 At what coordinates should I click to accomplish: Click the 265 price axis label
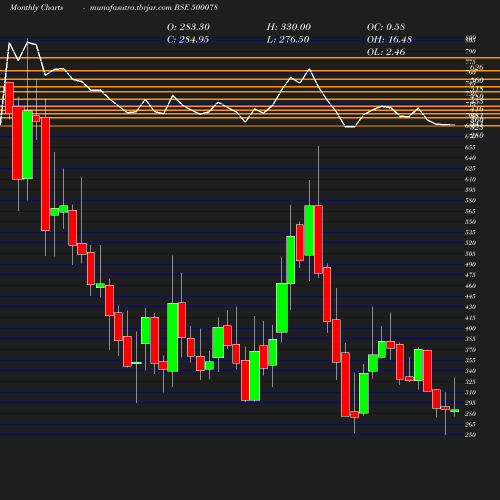(470, 424)
